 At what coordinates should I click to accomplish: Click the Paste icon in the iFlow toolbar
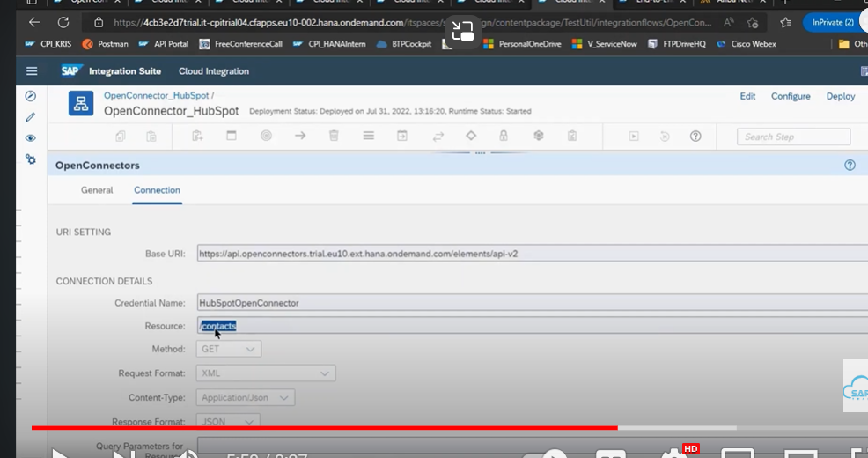(x=151, y=137)
